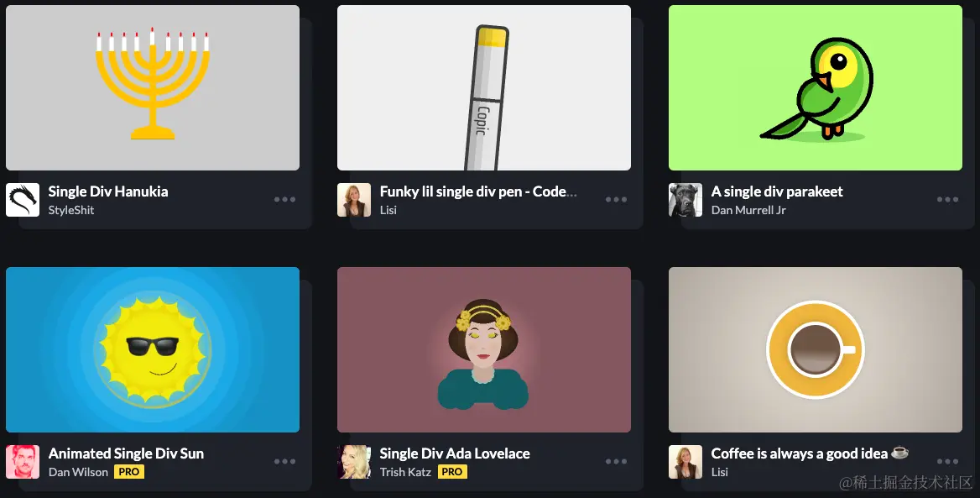
Task: Open the three-dot menu for Single Div Ada Lovelace
Action: pos(616,462)
